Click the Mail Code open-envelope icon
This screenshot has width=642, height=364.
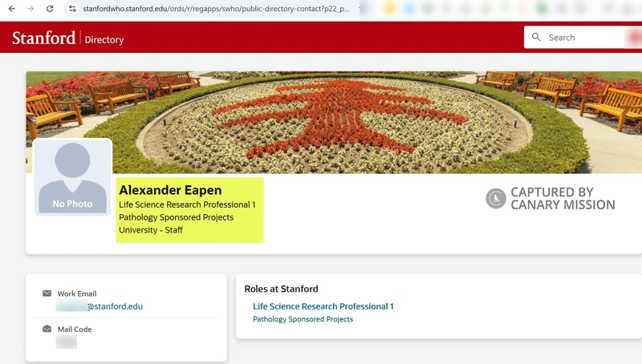click(47, 329)
